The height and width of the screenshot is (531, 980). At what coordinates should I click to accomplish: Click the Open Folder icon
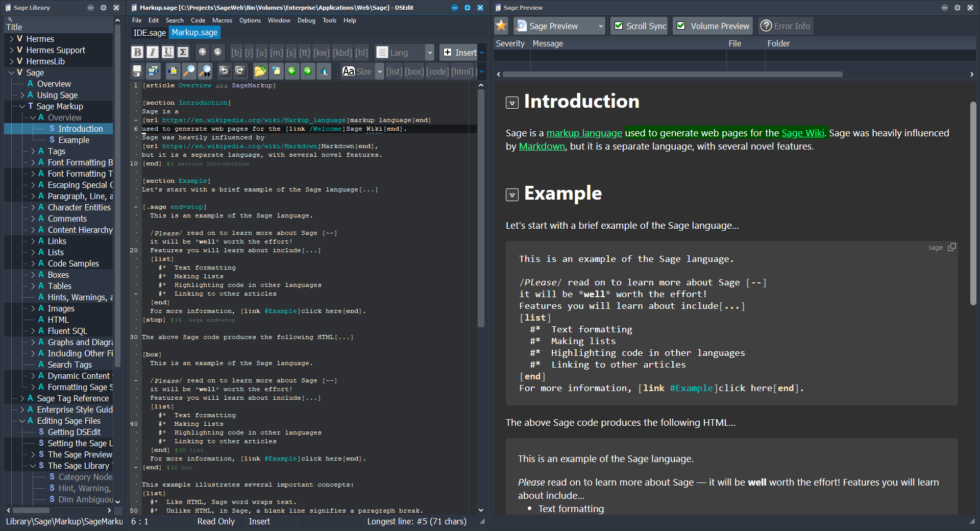click(260, 71)
